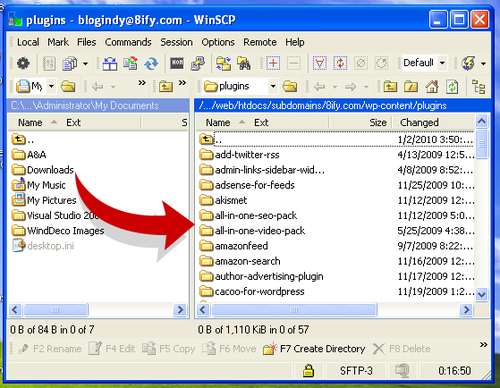Sort remote panel by Size column
500x388 pixels.
click(x=361, y=122)
